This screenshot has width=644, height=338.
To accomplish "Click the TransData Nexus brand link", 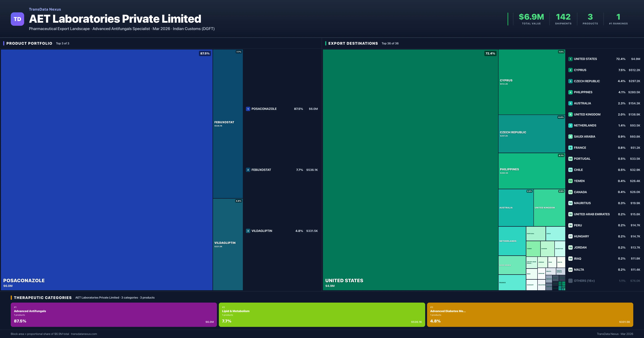I will pyautogui.click(x=45, y=9).
